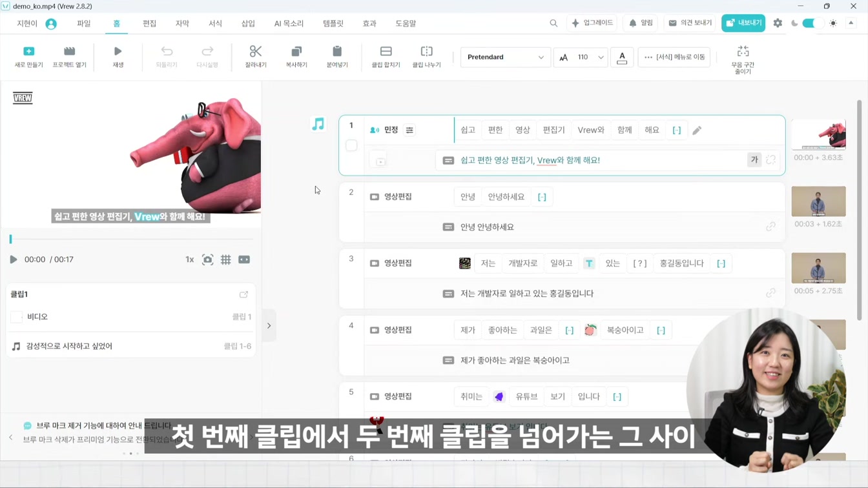Split clip with 클립 나누기 icon
868x488 pixels.
click(427, 51)
